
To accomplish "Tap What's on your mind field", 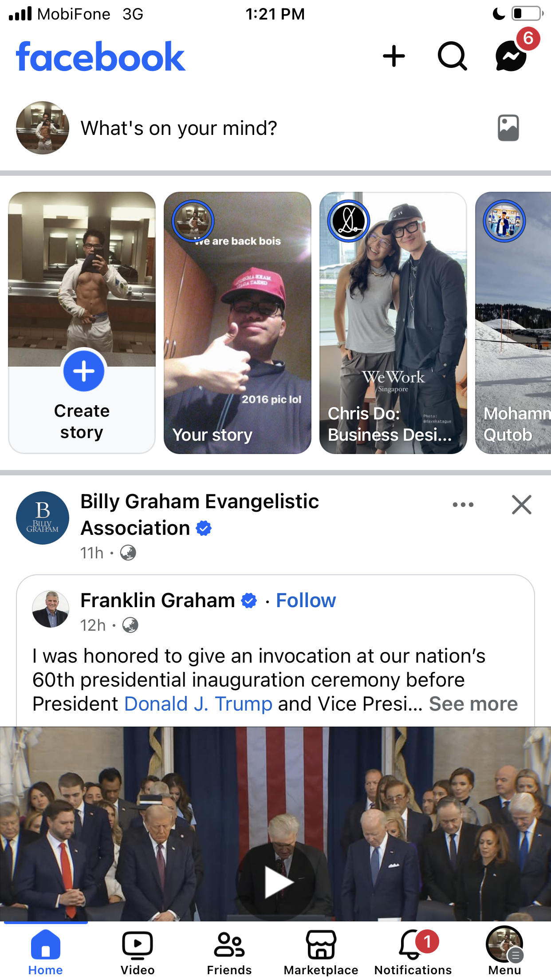I will click(179, 128).
